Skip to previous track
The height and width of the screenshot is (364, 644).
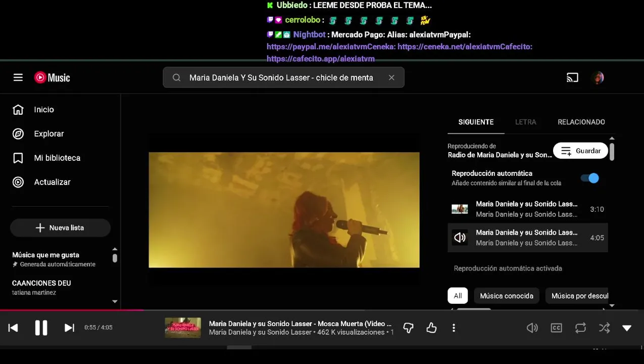coord(13,328)
